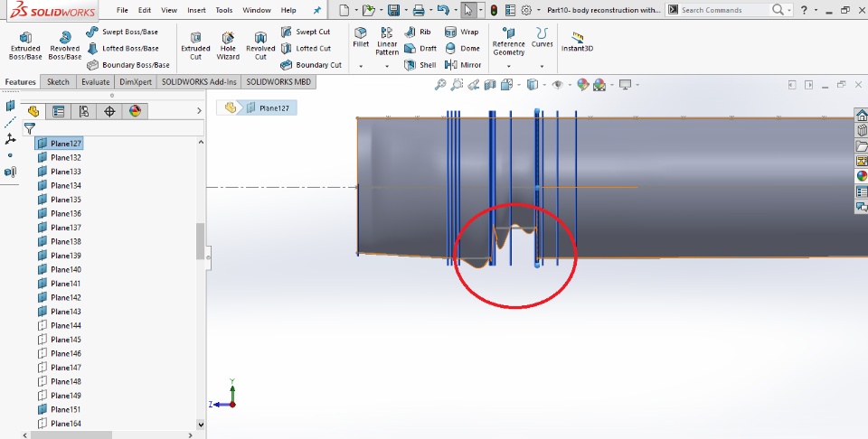Choose Lofted Boss/Base feature
868x439 pixels.
[122, 48]
